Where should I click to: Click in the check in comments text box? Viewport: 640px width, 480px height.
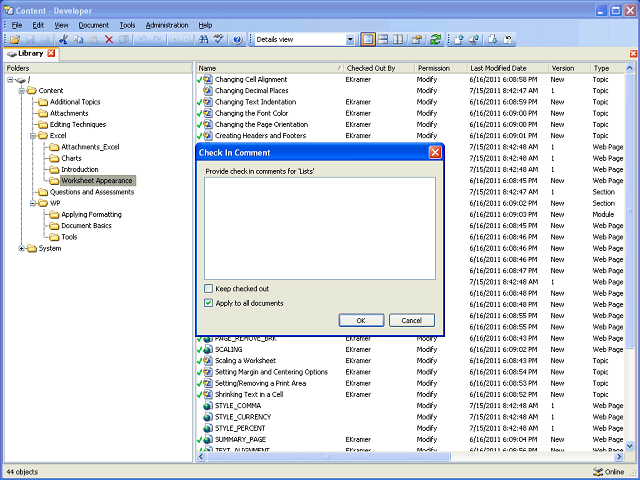tap(320, 229)
